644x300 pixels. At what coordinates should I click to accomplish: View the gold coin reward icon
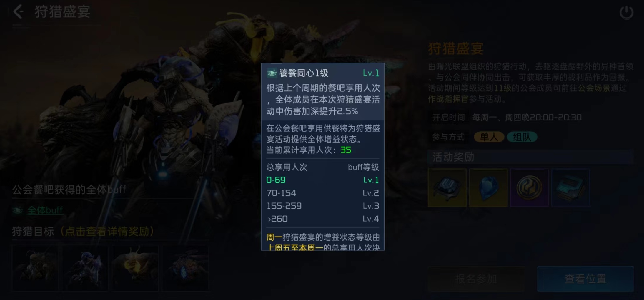click(x=529, y=188)
